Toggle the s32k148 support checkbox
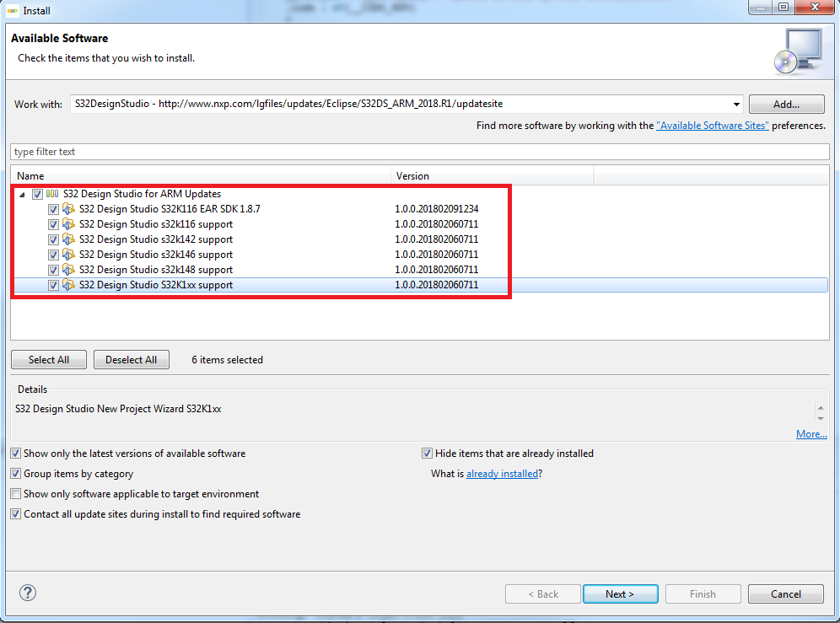The height and width of the screenshot is (623, 840). tap(53, 270)
